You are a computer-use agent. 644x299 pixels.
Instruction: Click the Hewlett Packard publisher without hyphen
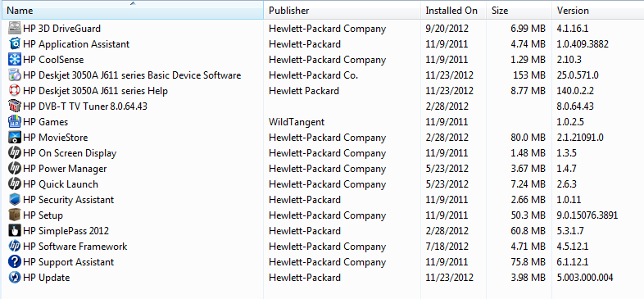click(304, 91)
